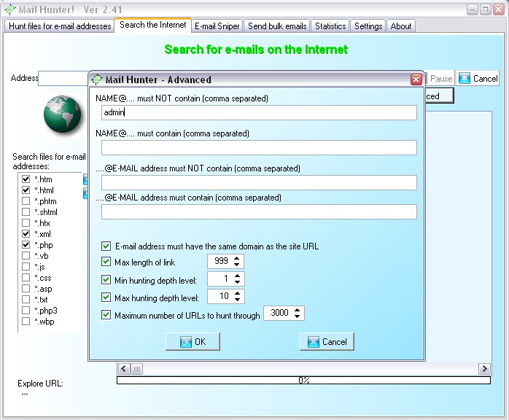The height and width of the screenshot is (420, 509).
Task: Toggle Min hunting depth level checkbox
Action: 106,279
